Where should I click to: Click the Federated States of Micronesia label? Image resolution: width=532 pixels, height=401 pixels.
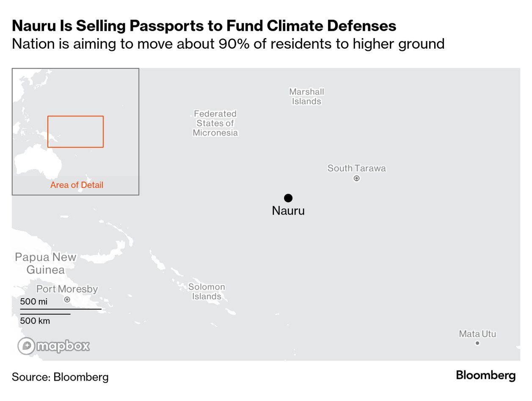(215, 123)
